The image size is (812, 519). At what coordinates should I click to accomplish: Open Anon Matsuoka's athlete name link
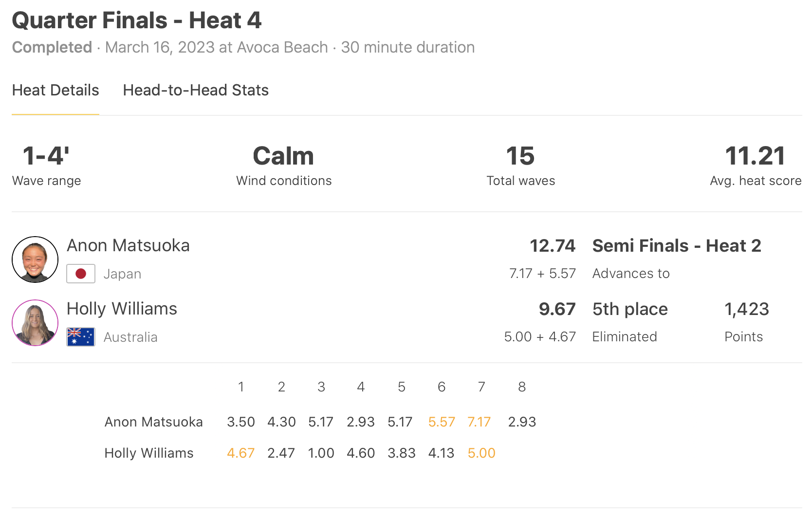click(128, 245)
